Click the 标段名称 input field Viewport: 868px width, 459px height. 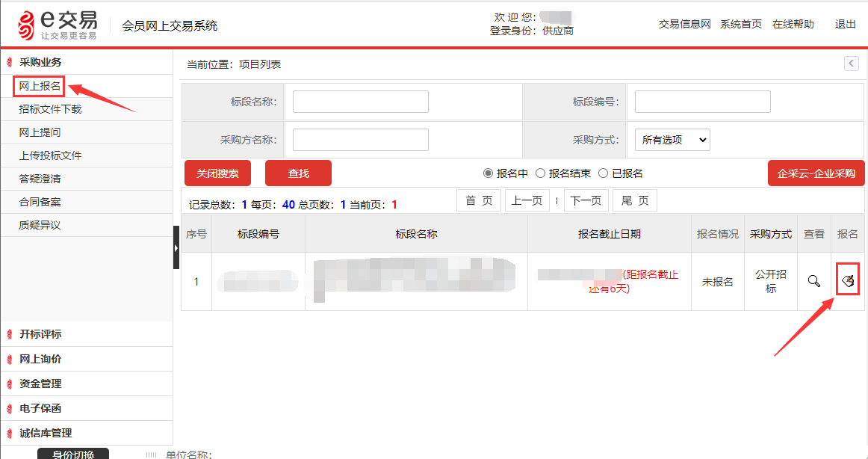pyautogui.click(x=360, y=102)
